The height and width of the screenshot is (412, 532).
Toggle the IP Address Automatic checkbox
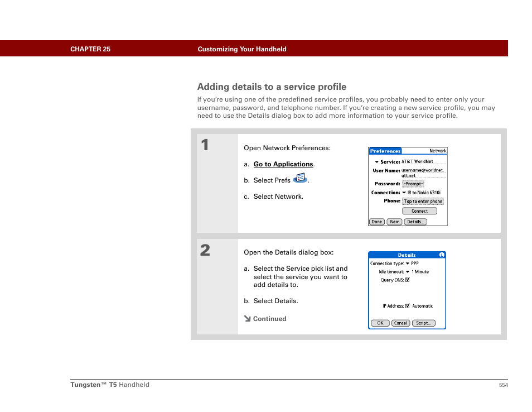[408, 306]
